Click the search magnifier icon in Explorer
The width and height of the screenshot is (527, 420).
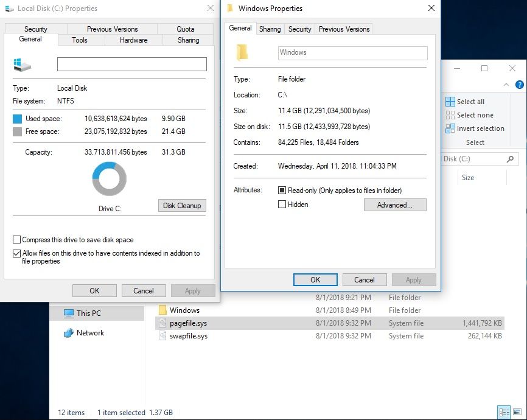pos(510,159)
